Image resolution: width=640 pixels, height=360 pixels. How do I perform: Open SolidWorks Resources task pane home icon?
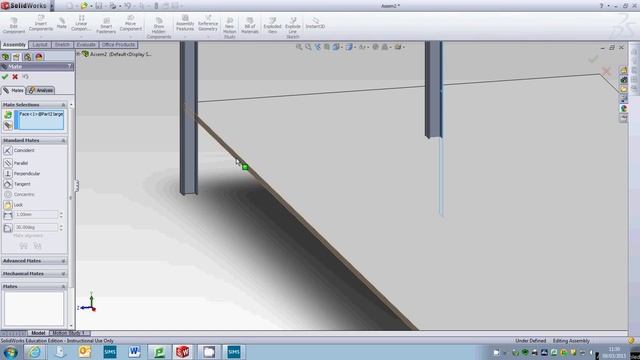(624, 70)
